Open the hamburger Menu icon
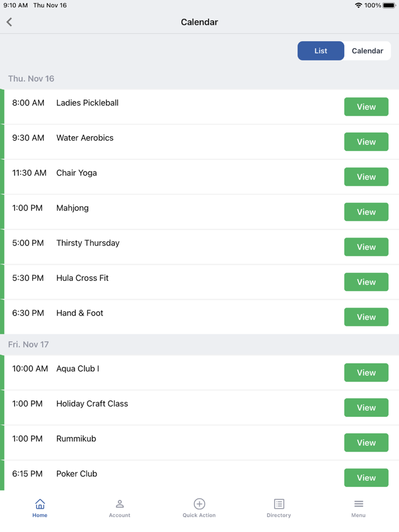The height and width of the screenshot is (532, 399). 359,504
